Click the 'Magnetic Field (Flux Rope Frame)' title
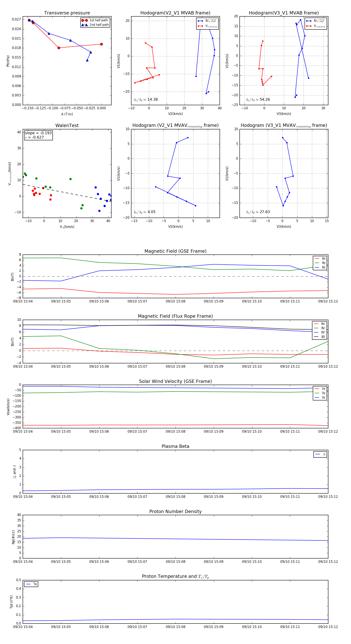 point(175,316)
